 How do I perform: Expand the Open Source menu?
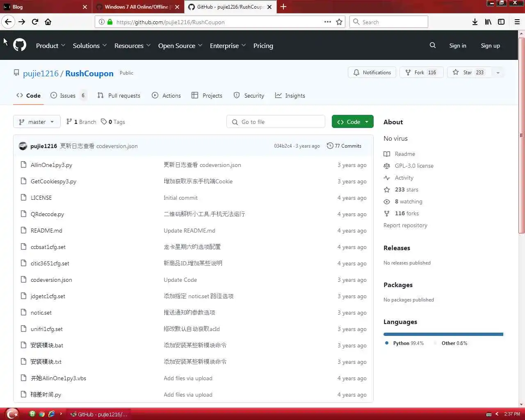click(180, 46)
